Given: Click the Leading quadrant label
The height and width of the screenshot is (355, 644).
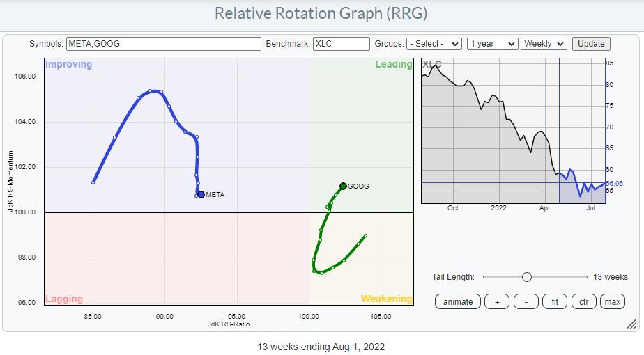Looking at the screenshot, I should pos(394,65).
